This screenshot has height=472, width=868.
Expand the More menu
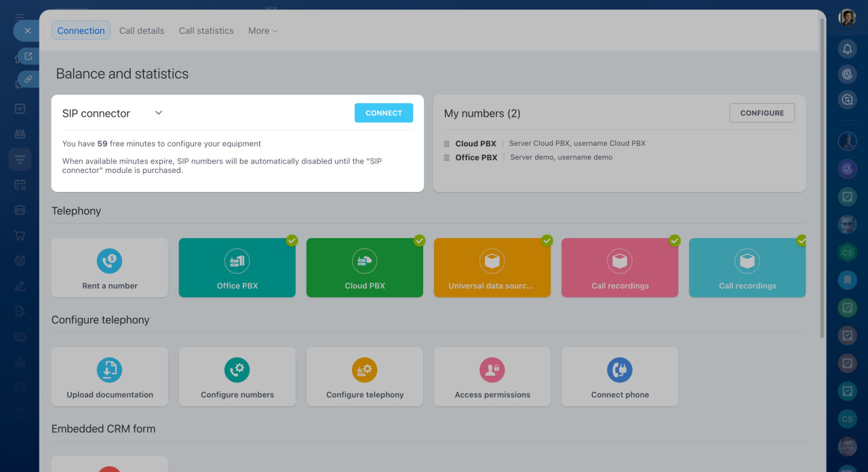262,31
